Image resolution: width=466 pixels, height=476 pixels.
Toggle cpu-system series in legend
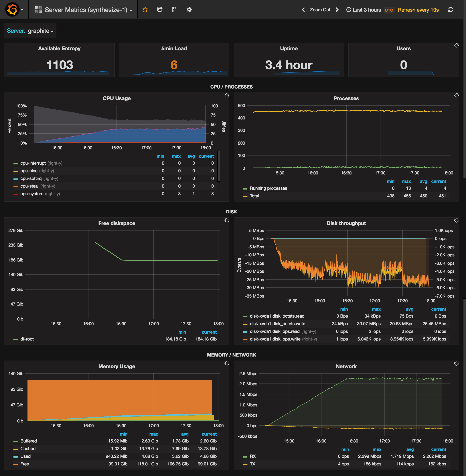32,194
